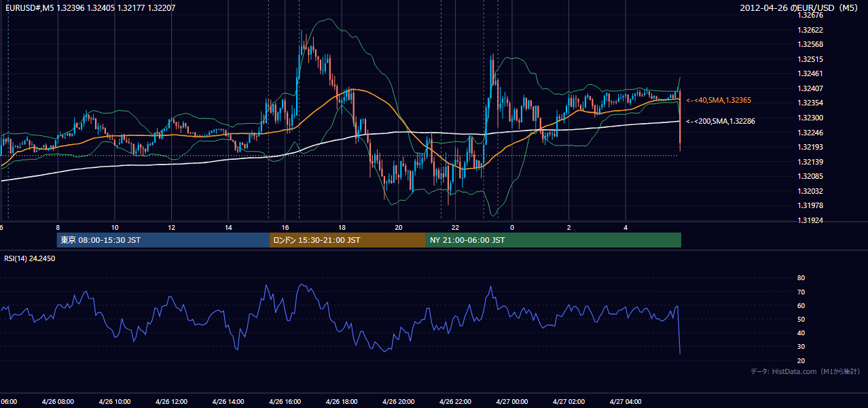This screenshot has width=868, height=408.
Task: Click price level 1.32139 on the axis
Action: [x=811, y=162]
